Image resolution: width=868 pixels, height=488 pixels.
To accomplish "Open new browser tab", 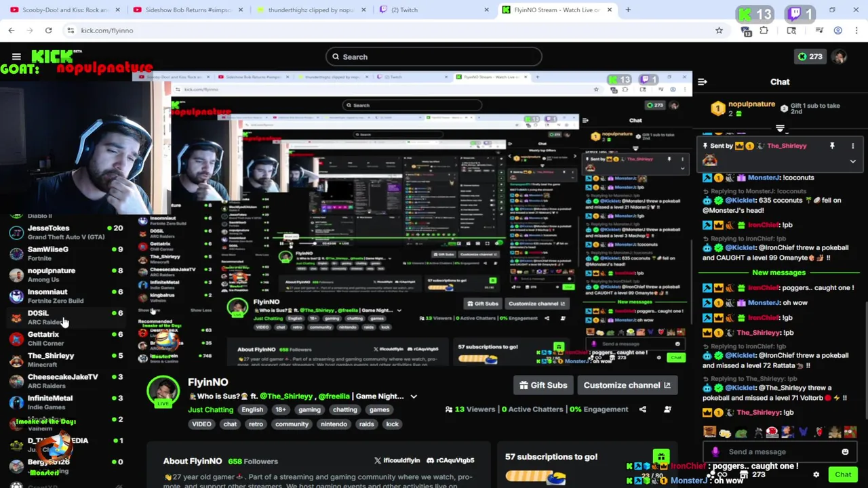I will click(628, 9).
